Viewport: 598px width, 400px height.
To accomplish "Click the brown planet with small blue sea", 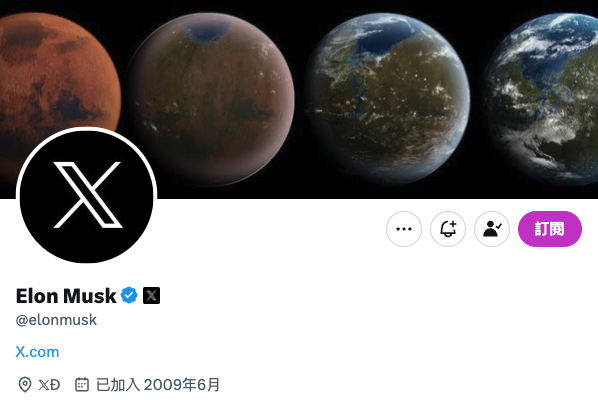I will pos(212,99).
